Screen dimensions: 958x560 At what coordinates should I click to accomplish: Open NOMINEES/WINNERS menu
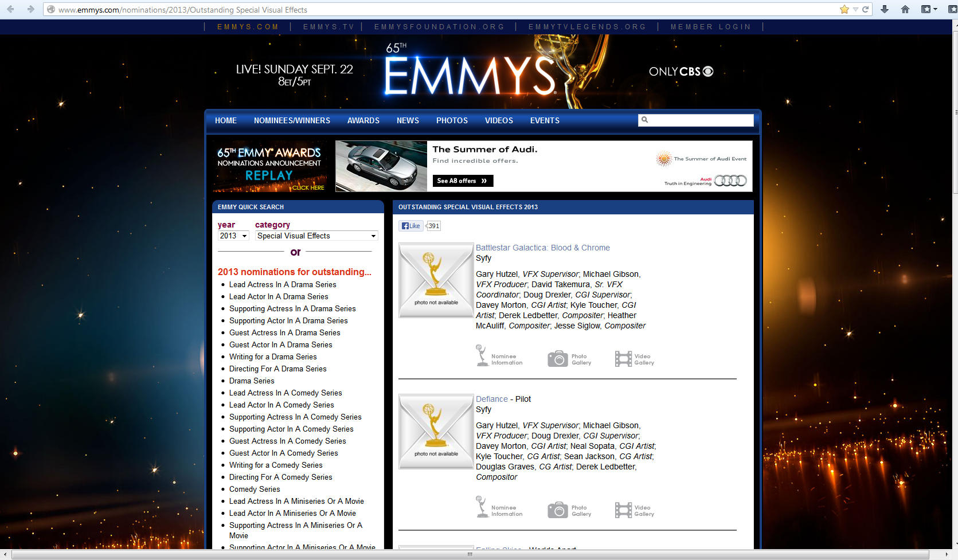coord(292,120)
